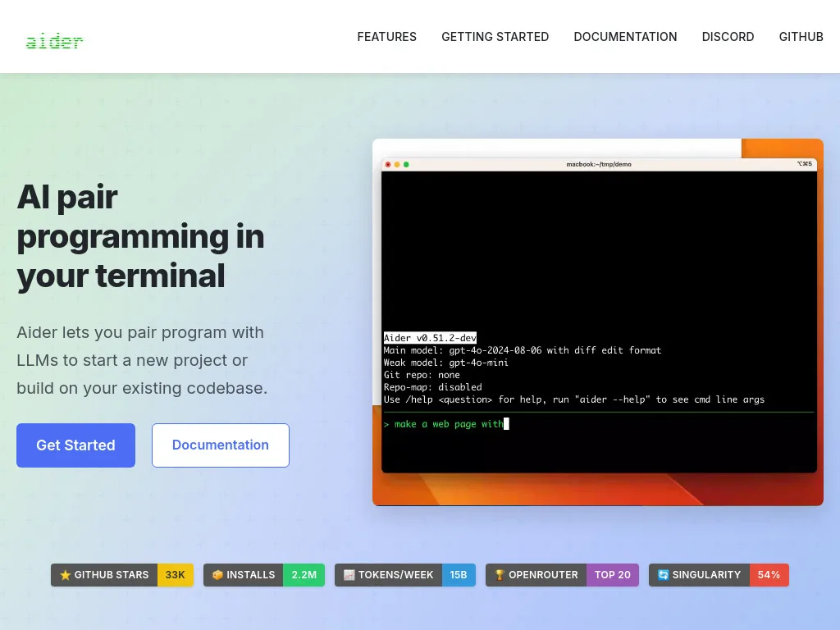840x630 pixels.
Task: Click the package icon on INSTALLS badge
Action: (217, 575)
